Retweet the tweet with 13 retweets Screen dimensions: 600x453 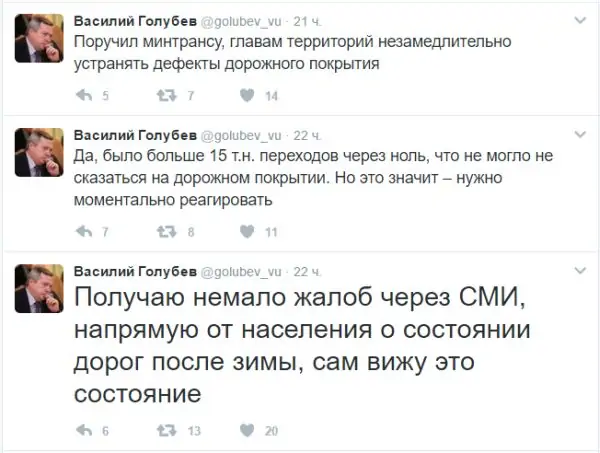[164, 431]
